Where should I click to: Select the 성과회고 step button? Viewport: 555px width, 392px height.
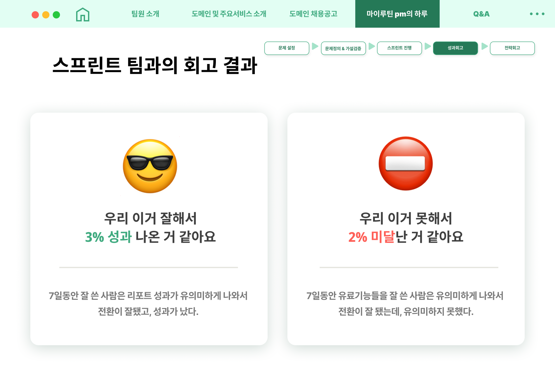click(455, 48)
